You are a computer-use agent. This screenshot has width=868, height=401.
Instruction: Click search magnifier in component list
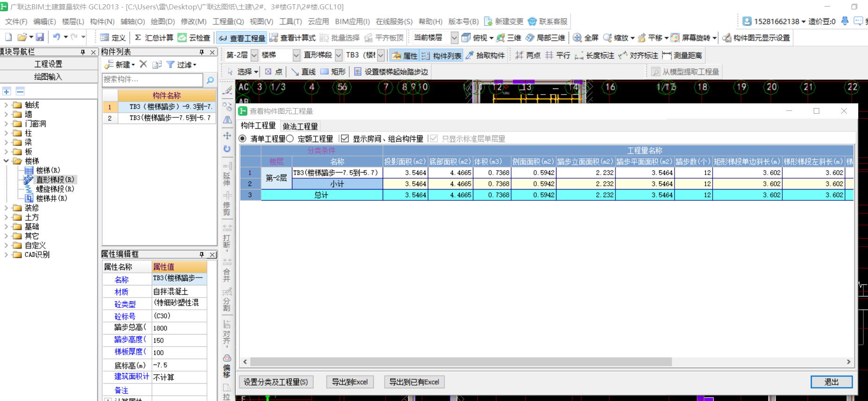(210, 80)
